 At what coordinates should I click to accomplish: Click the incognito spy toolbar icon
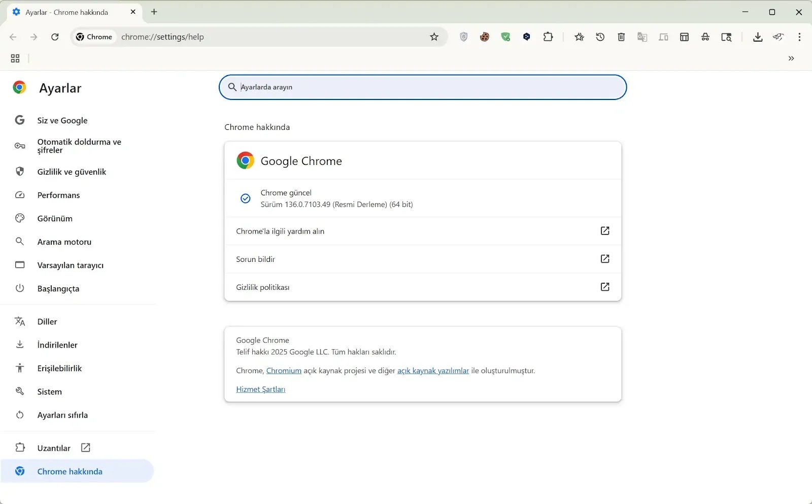[705, 37]
